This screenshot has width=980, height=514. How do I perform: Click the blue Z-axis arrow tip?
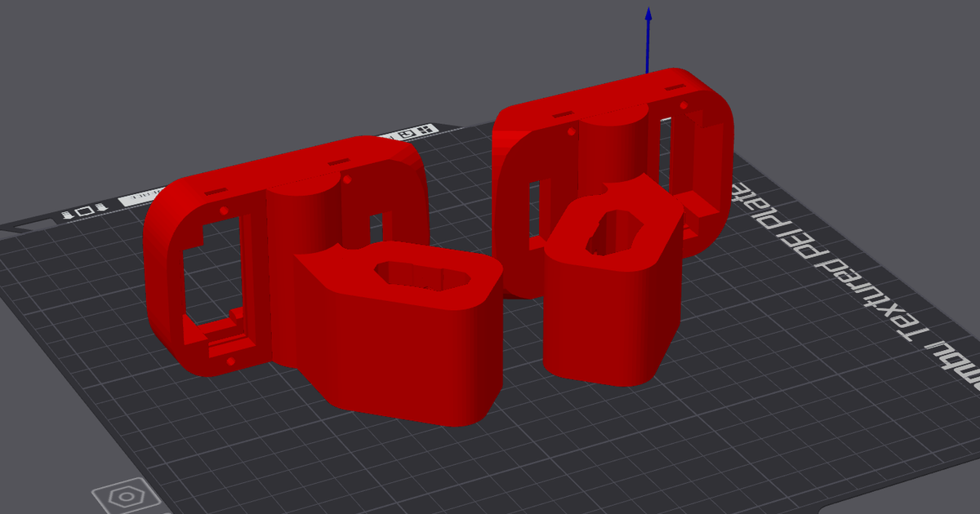648,14
